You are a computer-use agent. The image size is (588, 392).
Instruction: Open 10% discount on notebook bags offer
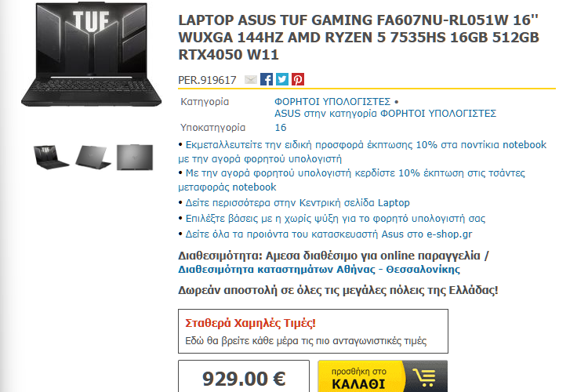tap(352, 180)
